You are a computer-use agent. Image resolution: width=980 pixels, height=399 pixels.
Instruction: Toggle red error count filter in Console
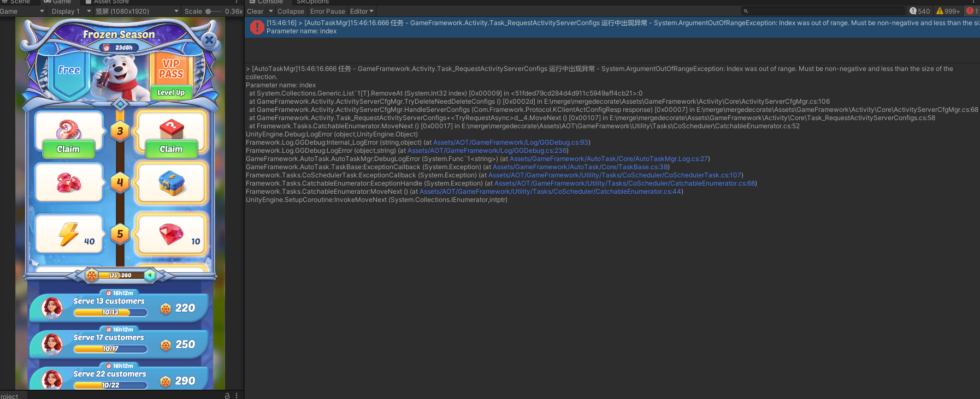[x=972, y=11]
